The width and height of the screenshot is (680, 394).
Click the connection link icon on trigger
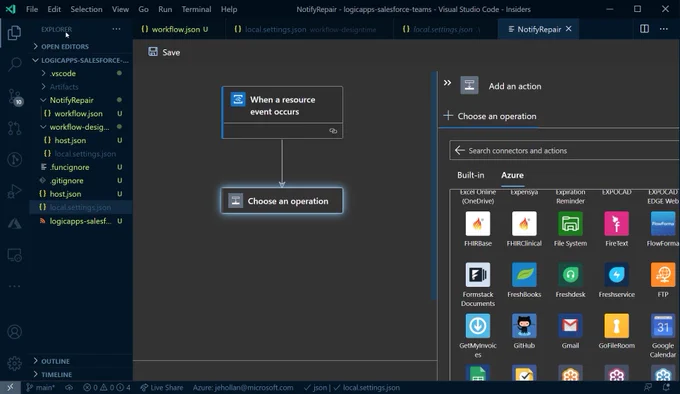[333, 131]
